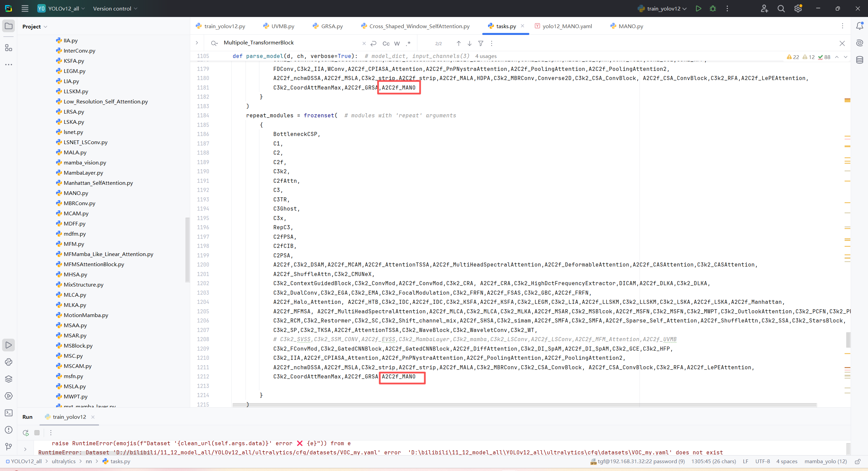The width and height of the screenshot is (868, 471).
Task: Open the Notifications bell icon
Action: (860, 26)
